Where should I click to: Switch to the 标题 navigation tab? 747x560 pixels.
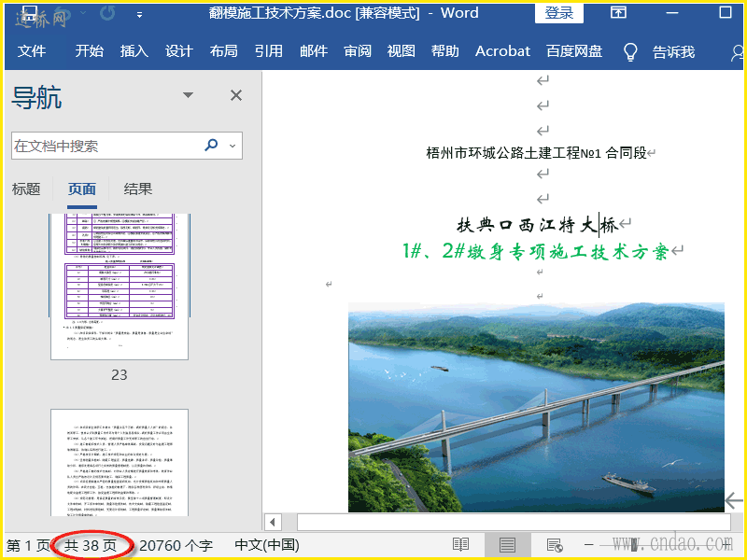pyautogui.click(x=26, y=189)
